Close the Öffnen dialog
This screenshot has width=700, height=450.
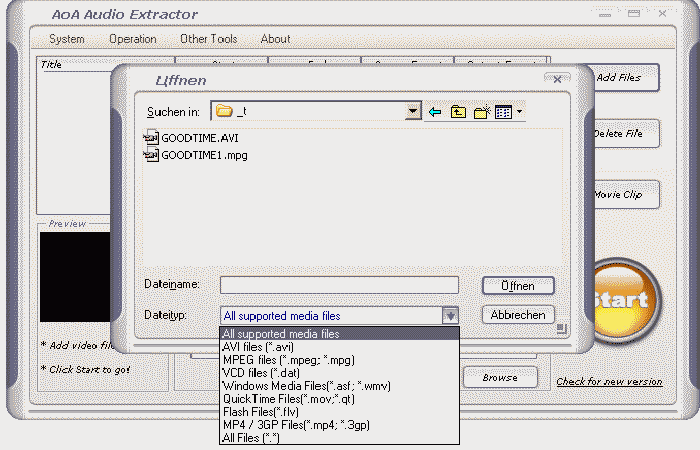(x=557, y=79)
